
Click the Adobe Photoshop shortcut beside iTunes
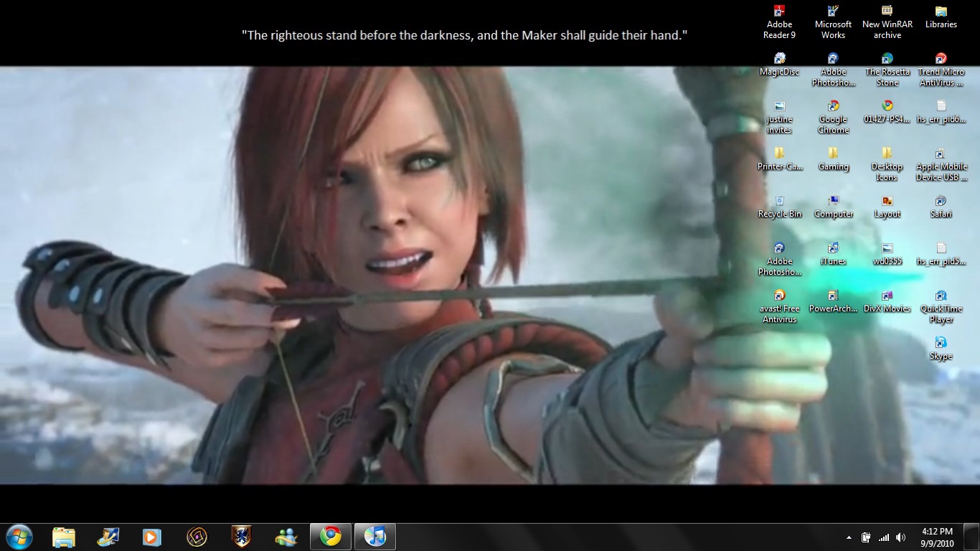[779, 258]
